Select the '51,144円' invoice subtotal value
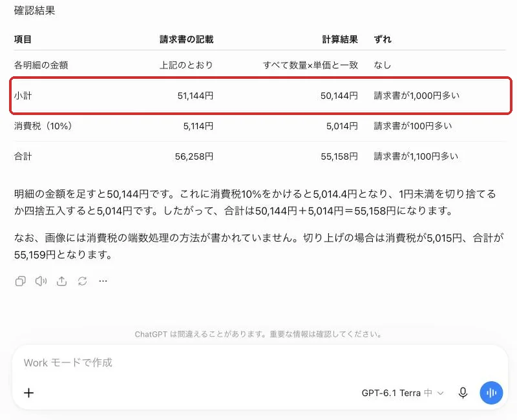 (196, 96)
